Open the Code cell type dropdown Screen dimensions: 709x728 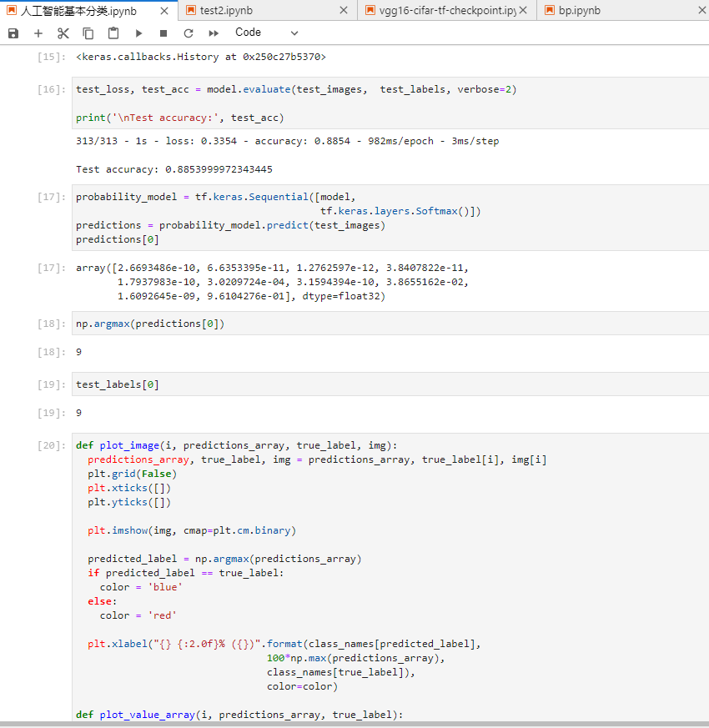[266, 33]
